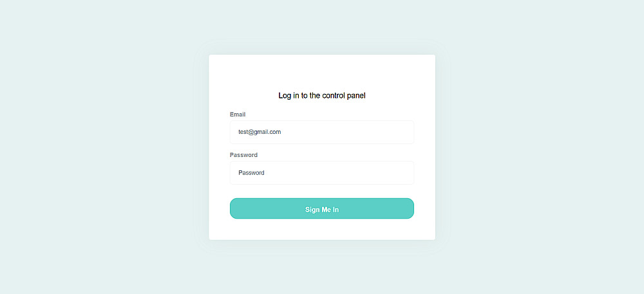Click the login panel title text

click(321, 96)
